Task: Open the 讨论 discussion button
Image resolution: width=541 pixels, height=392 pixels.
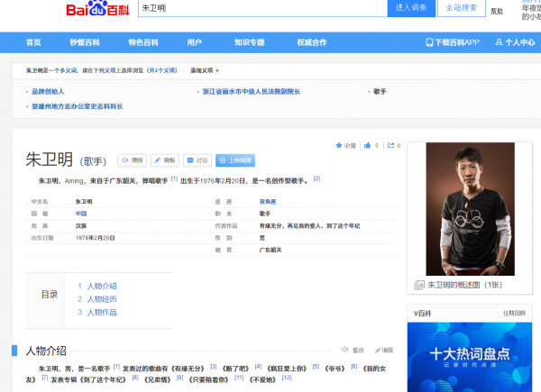Action: pos(197,160)
